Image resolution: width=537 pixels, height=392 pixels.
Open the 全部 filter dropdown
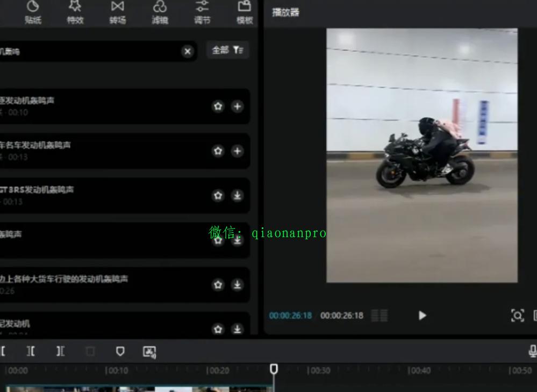pyautogui.click(x=227, y=50)
